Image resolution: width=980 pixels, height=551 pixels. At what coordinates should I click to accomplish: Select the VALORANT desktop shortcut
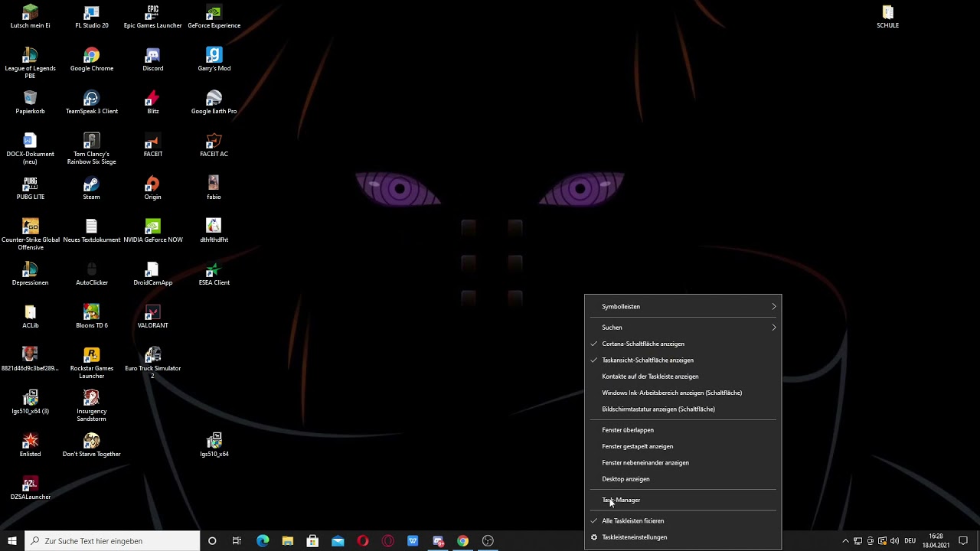[152, 317]
